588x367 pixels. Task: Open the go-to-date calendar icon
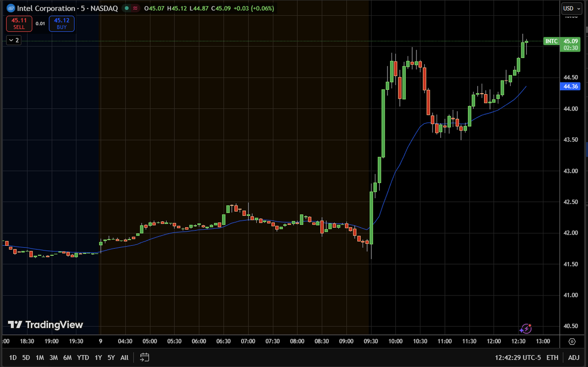click(144, 357)
